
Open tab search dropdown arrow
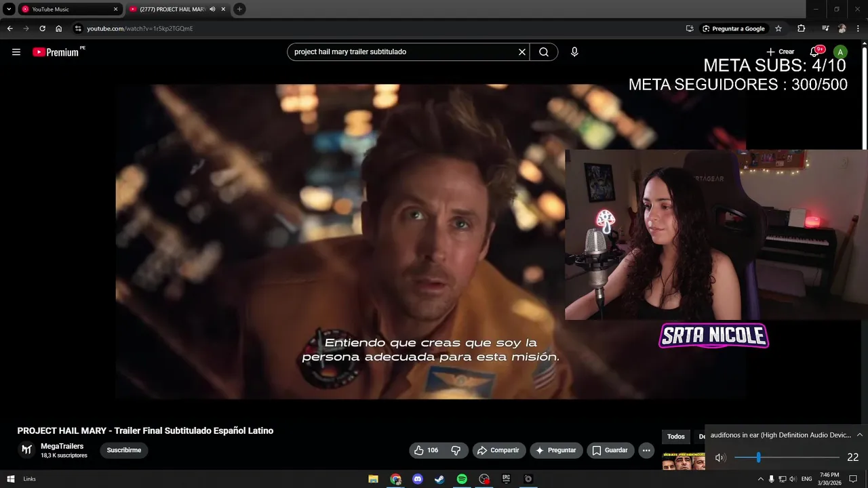pyautogui.click(x=9, y=9)
